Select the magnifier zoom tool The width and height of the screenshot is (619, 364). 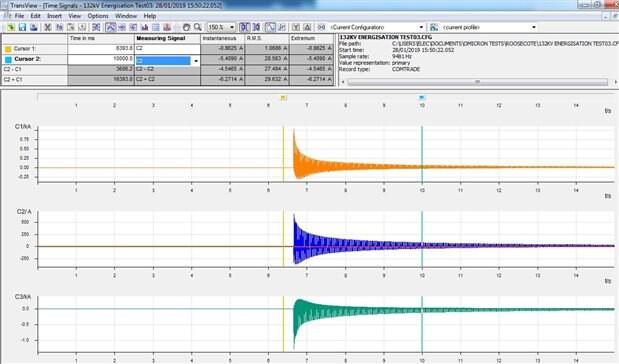coord(198,27)
